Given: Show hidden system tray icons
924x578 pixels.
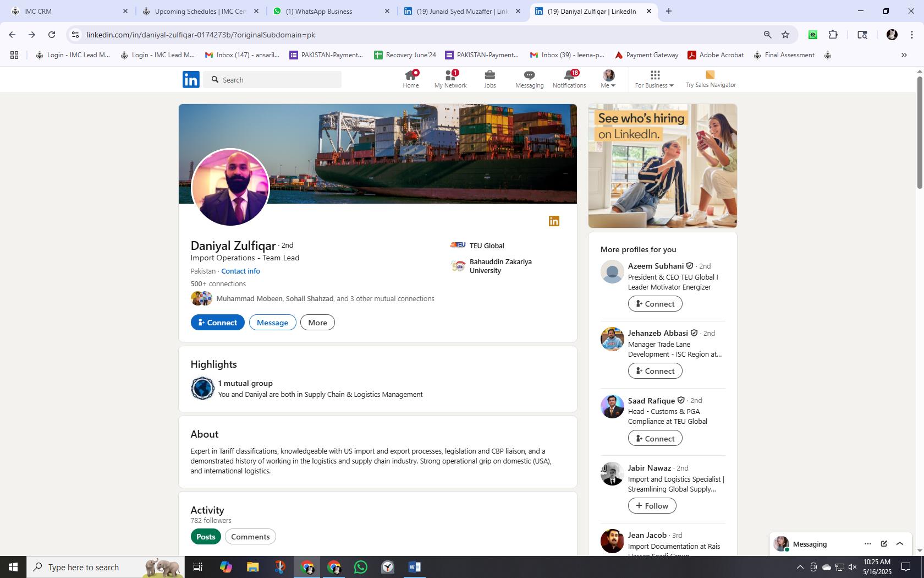Looking at the screenshot, I should (800, 567).
